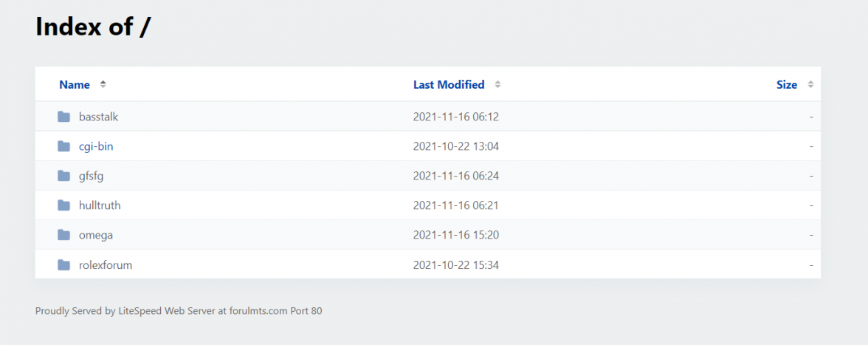Click the folder icon beside rolexforum
Image resolution: width=868 pixels, height=345 pixels.
tap(64, 264)
